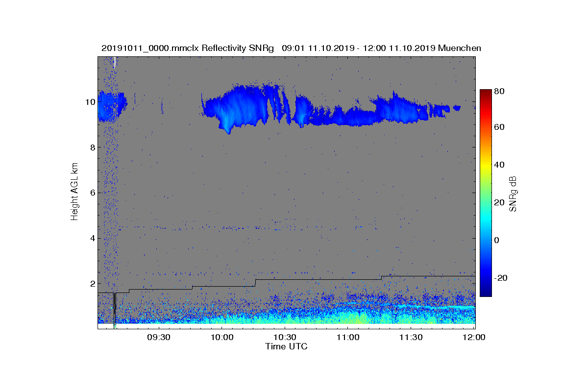The height and width of the screenshot is (392, 588).
Task: Click the '11:30' time tick label
Action: 411,338
